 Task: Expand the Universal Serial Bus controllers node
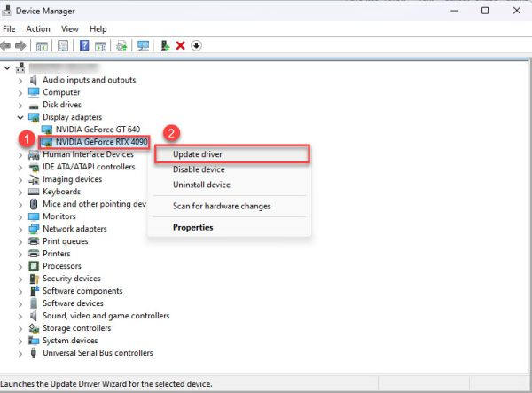point(20,353)
